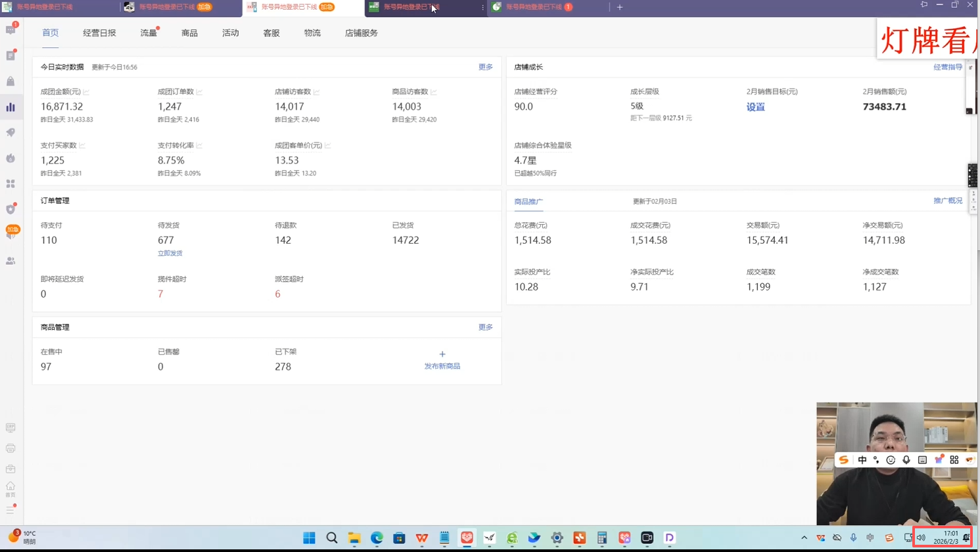Switch to the 物流 tab
The width and height of the screenshot is (980, 552).
[x=312, y=33]
